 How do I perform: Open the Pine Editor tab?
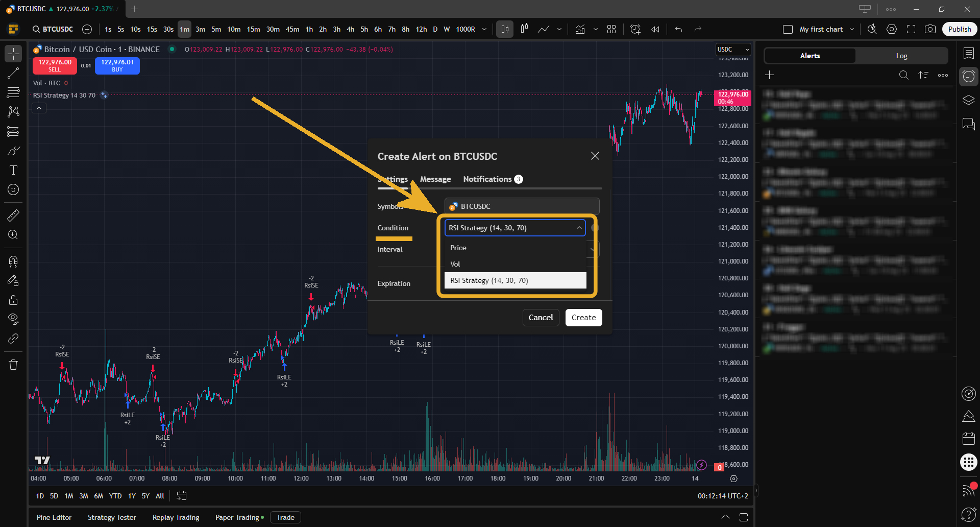[x=54, y=517]
